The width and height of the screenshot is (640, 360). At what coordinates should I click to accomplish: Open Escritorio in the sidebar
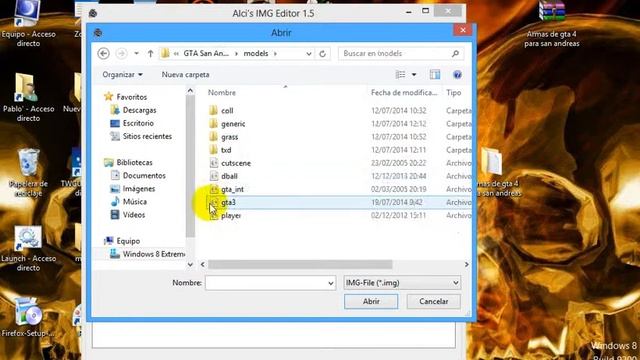point(132,123)
